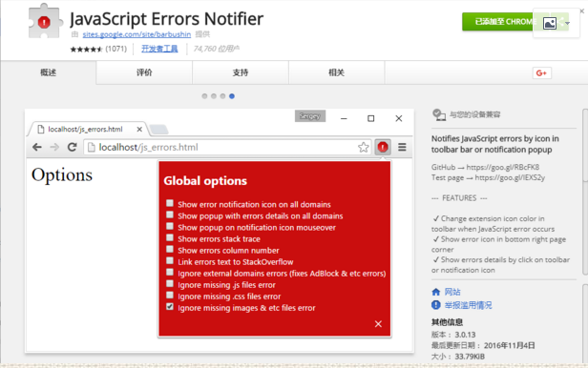This screenshot has width=588, height=368.
Task: Click the screenshot preview image
Action: pyautogui.click(x=220, y=231)
